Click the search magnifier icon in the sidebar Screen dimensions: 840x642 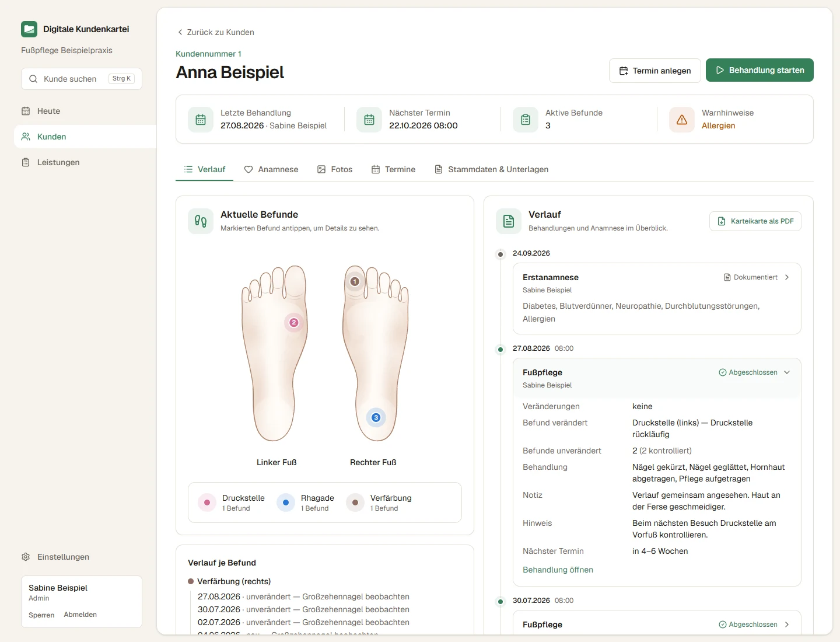click(33, 79)
